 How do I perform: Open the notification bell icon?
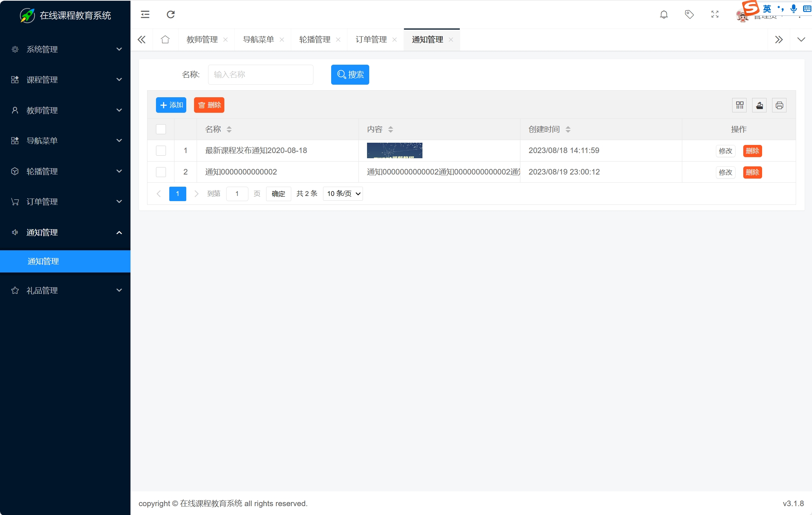[x=664, y=14]
